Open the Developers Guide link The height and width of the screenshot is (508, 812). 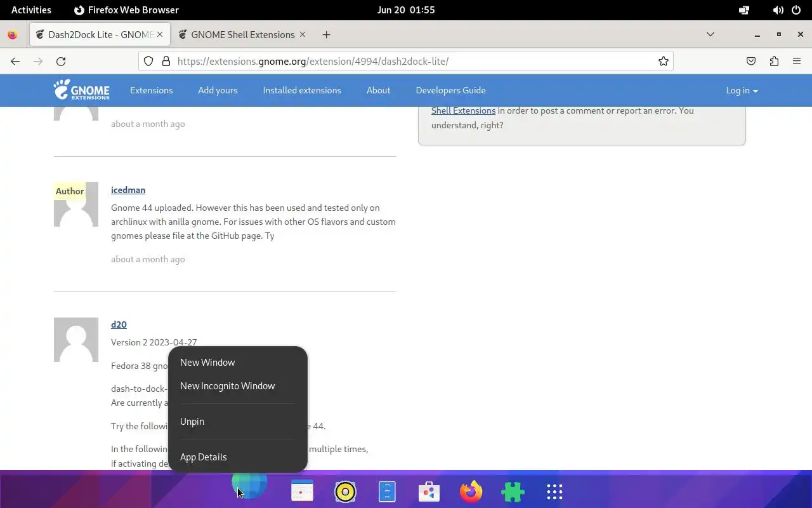tap(450, 90)
